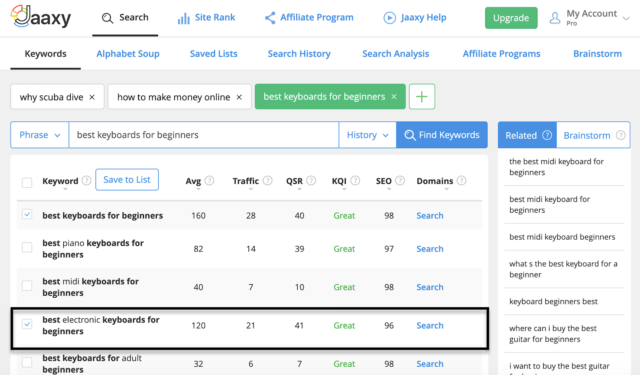Click the Save to List button
Viewport: 640px width, 375px height.
click(x=127, y=180)
